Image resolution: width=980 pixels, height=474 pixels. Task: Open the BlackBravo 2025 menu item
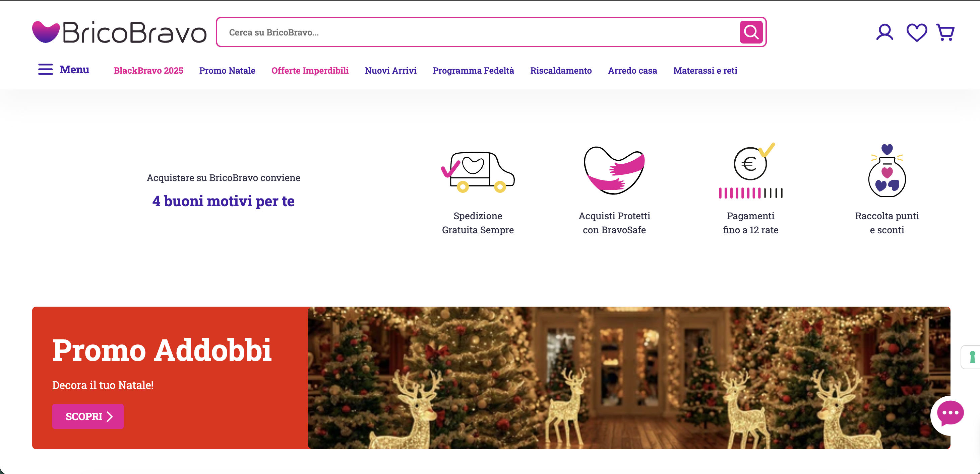coord(148,70)
